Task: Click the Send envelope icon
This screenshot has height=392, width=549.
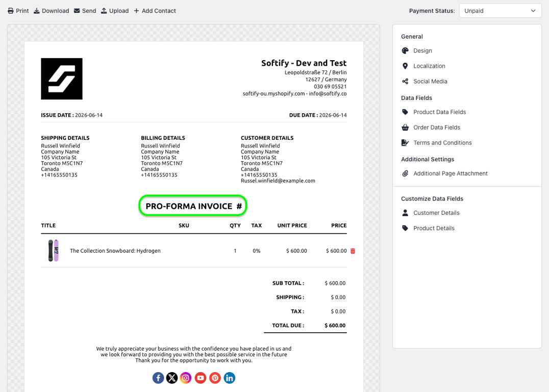Action: point(77,11)
